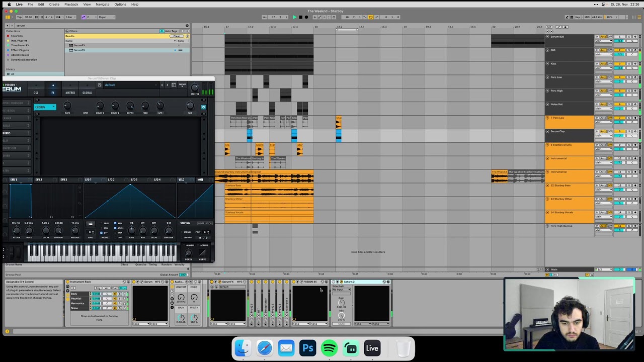The image size is (644, 362).
Task: Open the Major scale dropdown
Action: point(108,17)
